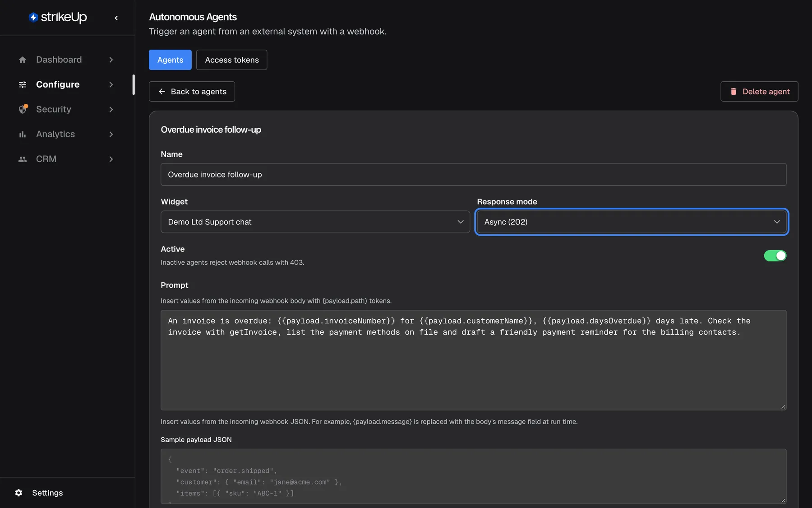The height and width of the screenshot is (508, 812).
Task: Click inside the Prompt text area
Action: click(x=473, y=360)
